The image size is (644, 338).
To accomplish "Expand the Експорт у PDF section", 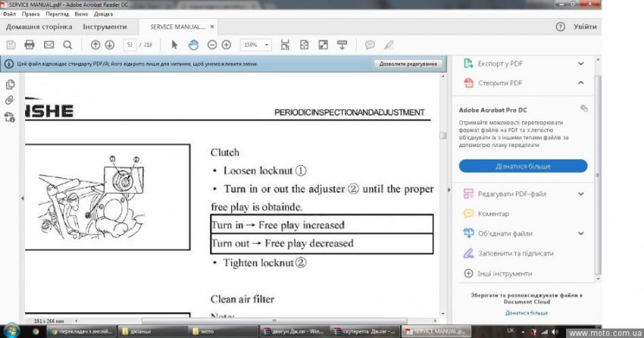I will coord(581,64).
